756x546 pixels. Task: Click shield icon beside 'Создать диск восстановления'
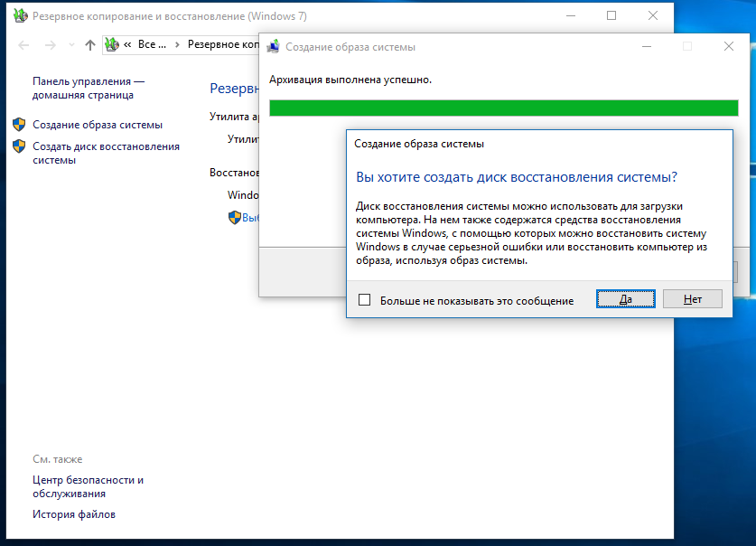pyautogui.click(x=19, y=146)
